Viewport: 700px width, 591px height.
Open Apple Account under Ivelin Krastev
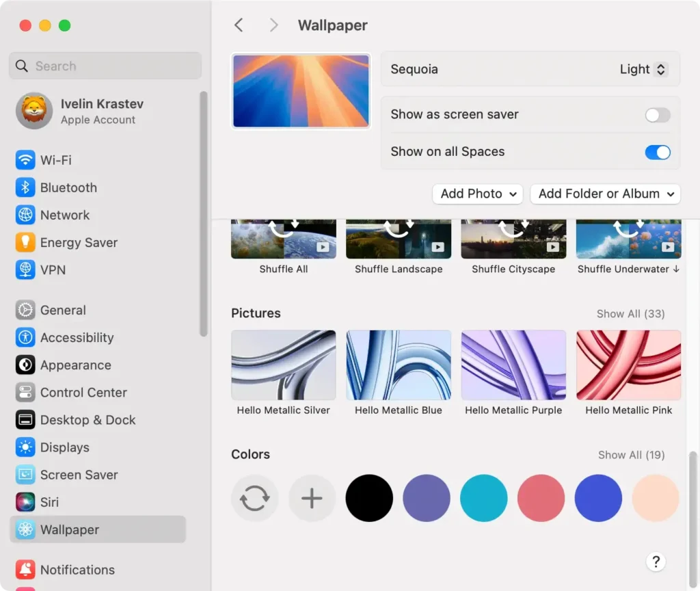point(98,120)
